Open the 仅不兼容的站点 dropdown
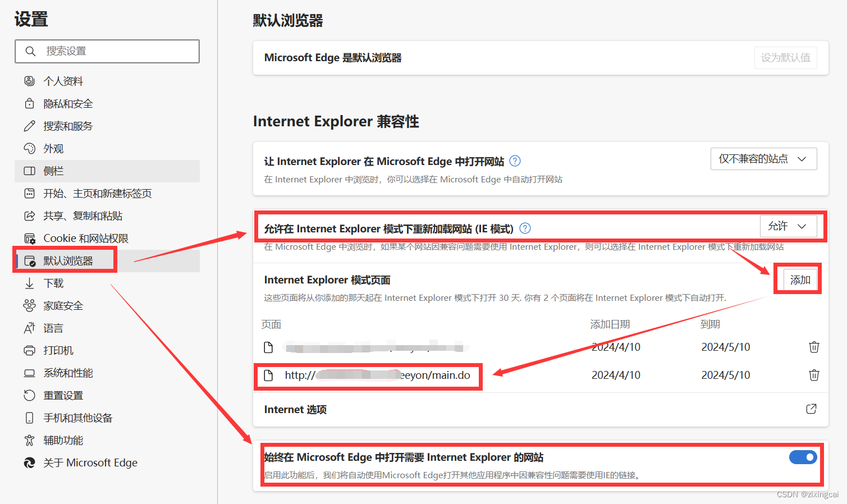 763,159
